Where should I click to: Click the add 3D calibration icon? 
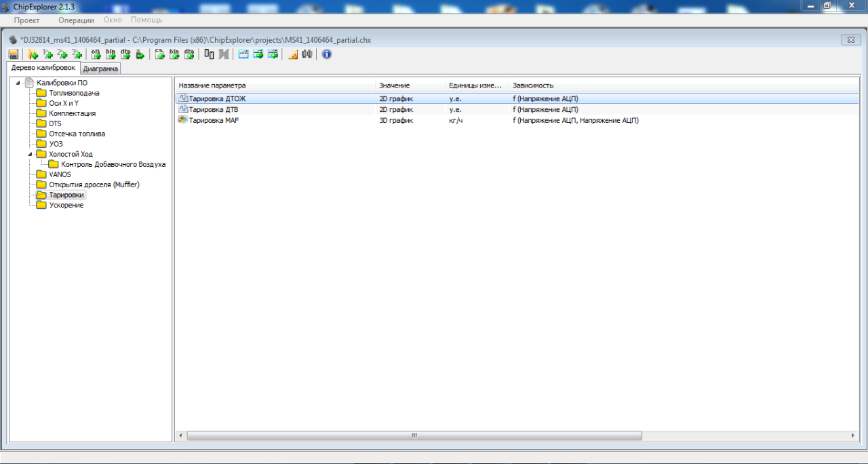click(x=77, y=54)
